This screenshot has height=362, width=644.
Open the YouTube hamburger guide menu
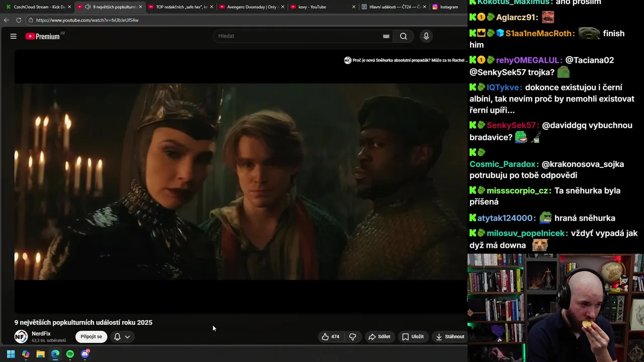(14, 36)
